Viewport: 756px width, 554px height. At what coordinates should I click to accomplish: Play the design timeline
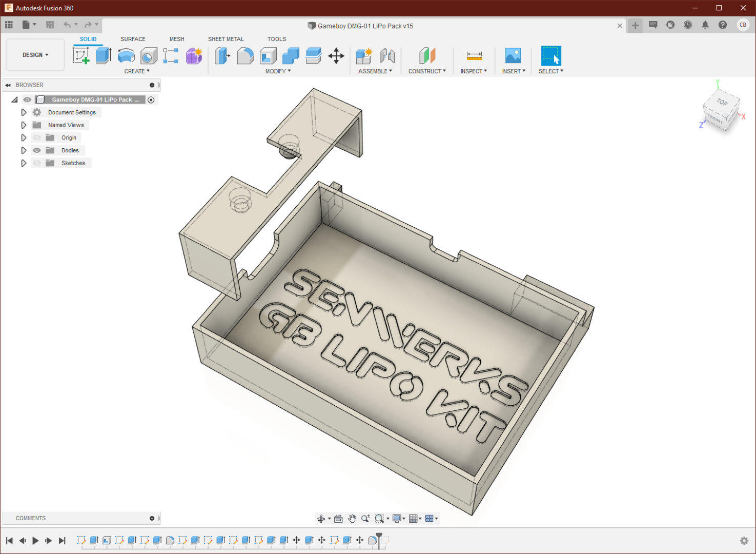click(35, 541)
